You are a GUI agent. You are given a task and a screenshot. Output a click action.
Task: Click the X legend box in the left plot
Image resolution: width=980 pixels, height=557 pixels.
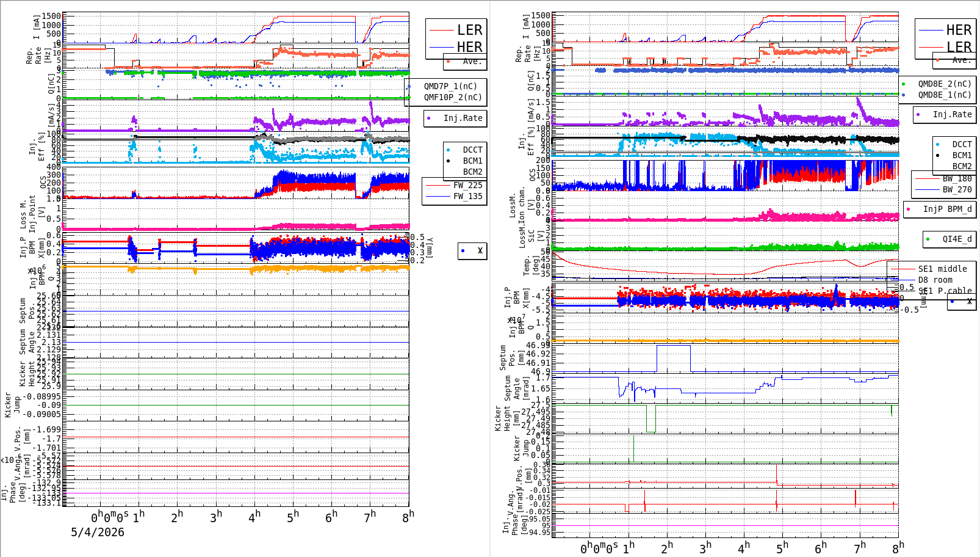coord(472,250)
